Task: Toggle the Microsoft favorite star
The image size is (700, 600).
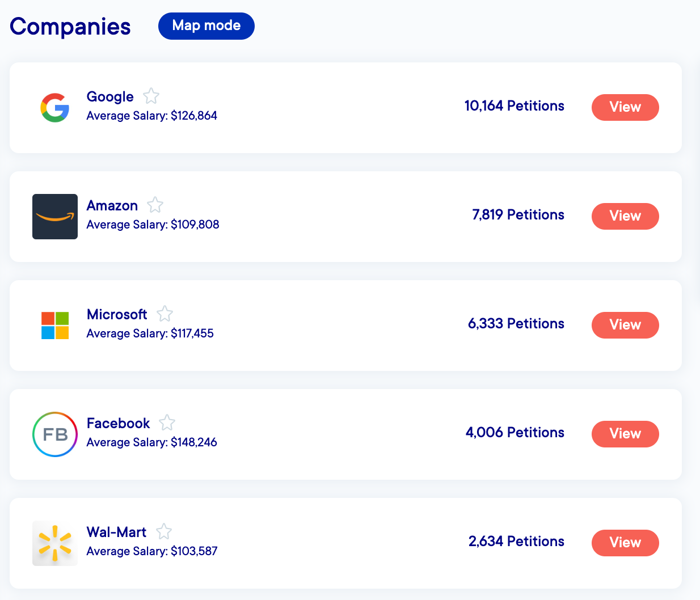Action: coord(165,314)
